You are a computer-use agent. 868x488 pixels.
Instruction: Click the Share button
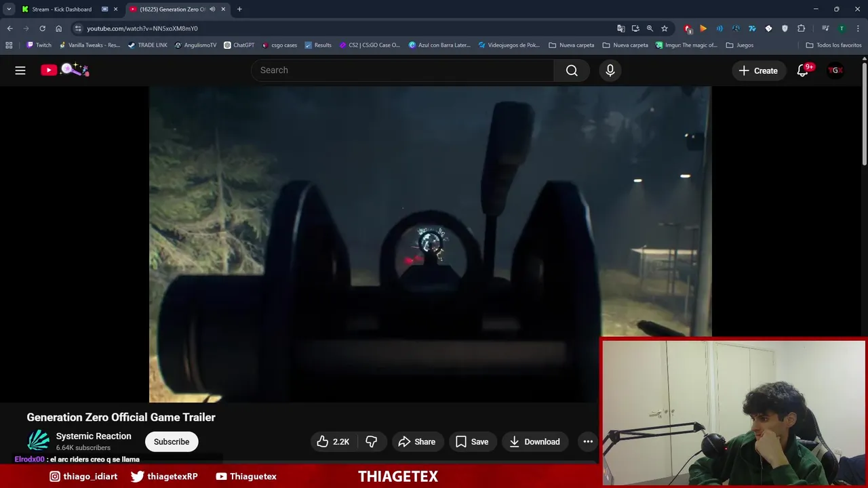pos(416,442)
